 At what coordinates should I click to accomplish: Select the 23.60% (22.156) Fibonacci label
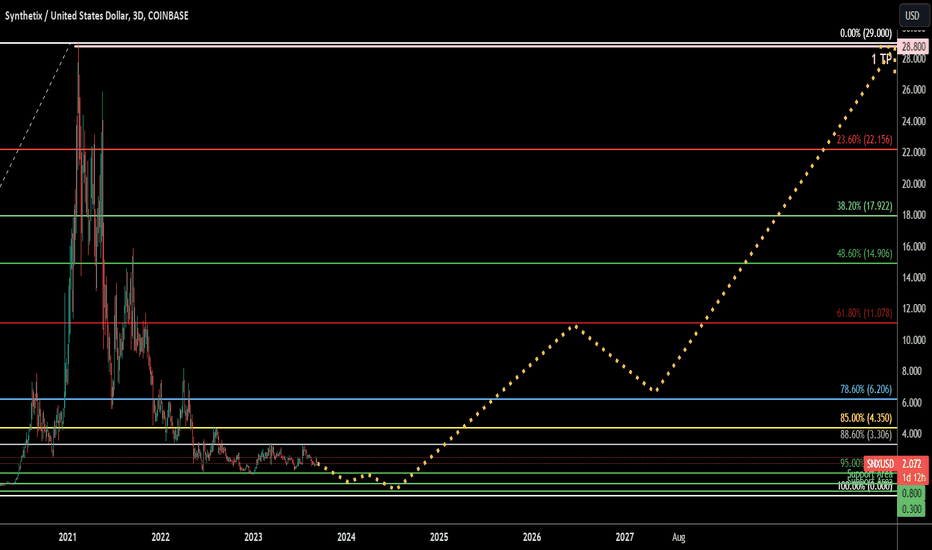864,140
